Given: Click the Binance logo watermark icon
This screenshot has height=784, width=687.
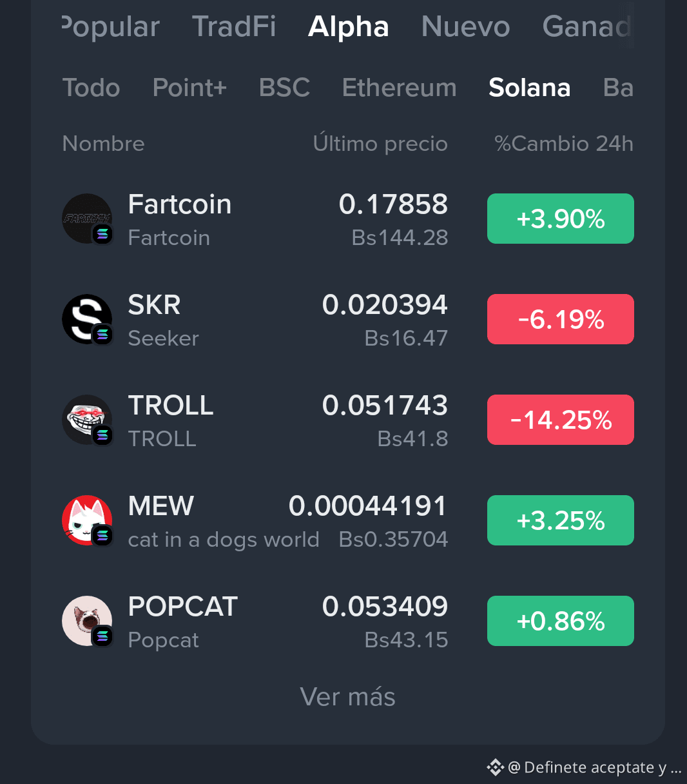Looking at the screenshot, I should click(x=495, y=767).
